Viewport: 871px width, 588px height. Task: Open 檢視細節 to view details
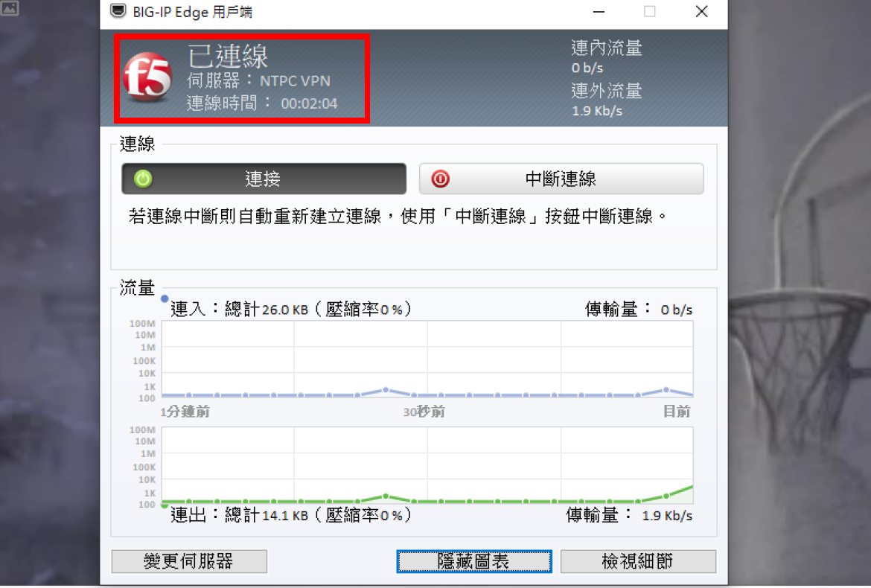[638, 561]
